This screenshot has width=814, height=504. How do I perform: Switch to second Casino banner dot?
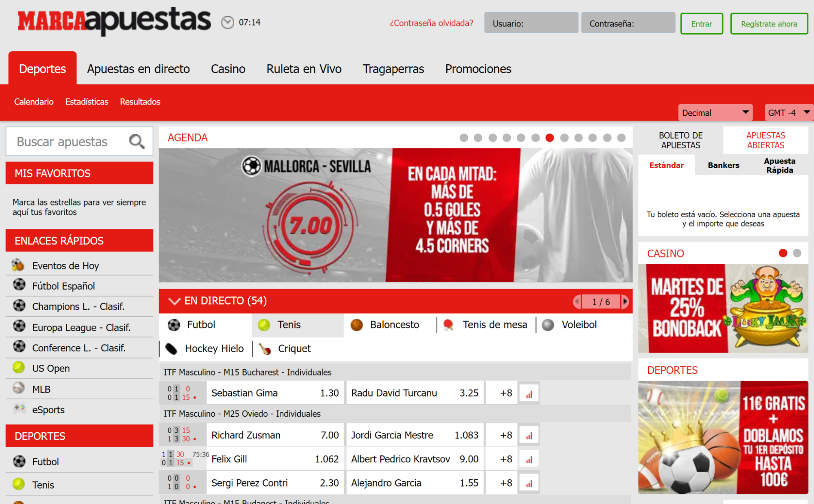797,253
